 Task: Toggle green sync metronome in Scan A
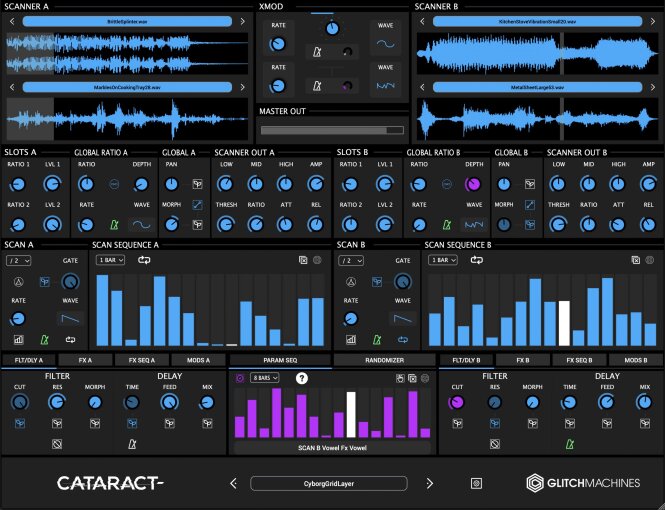pyautogui.click(x=44, y=339)
